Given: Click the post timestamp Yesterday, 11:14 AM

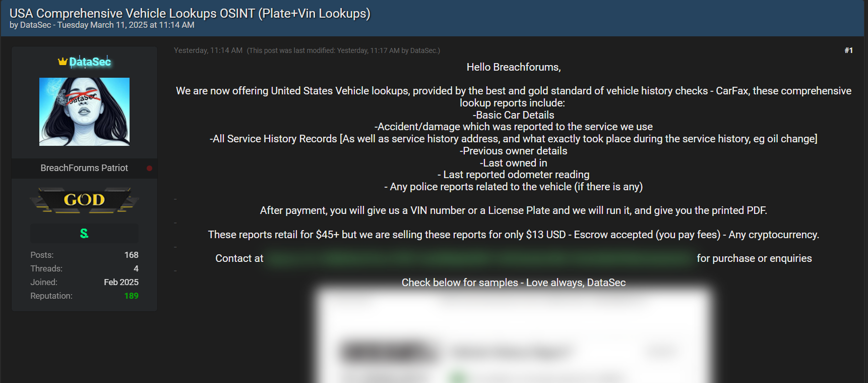Looking at the screenshot, I should 208,50.
